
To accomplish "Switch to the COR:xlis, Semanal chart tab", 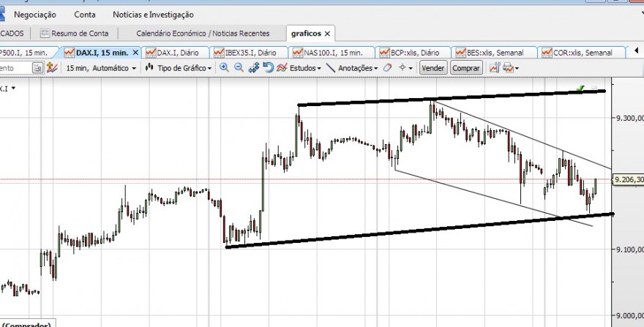I will click(x=582, y=53).
